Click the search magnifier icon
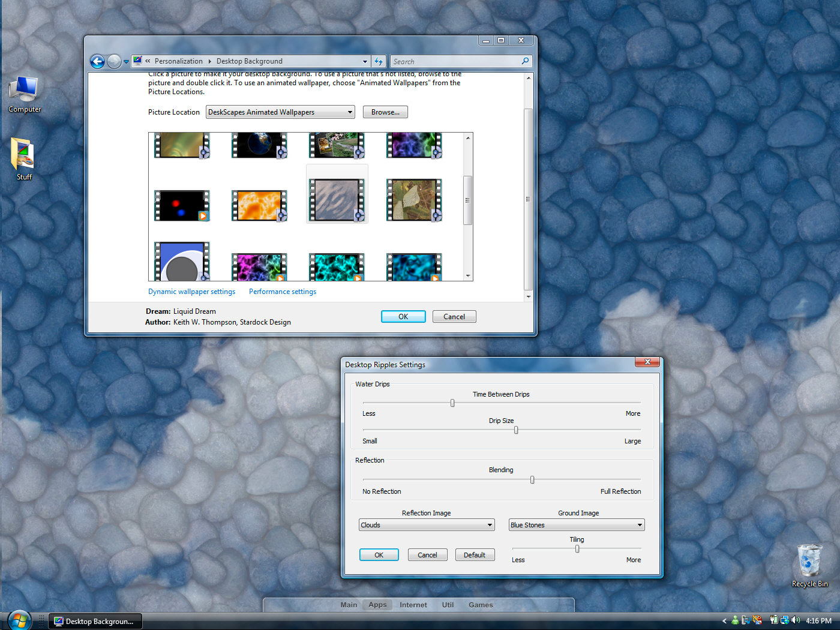Screen dimensions: 840x630 click(525, 61)
